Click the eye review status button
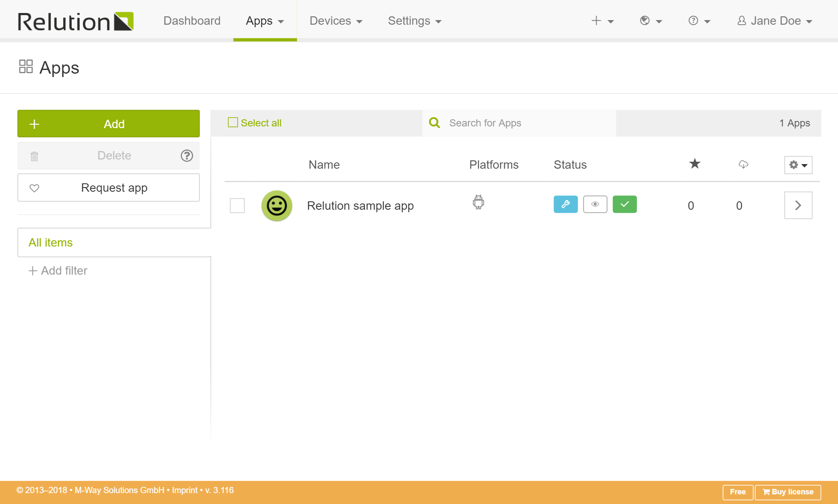This screenshot has height=504, width=838. tap(595, 204)
